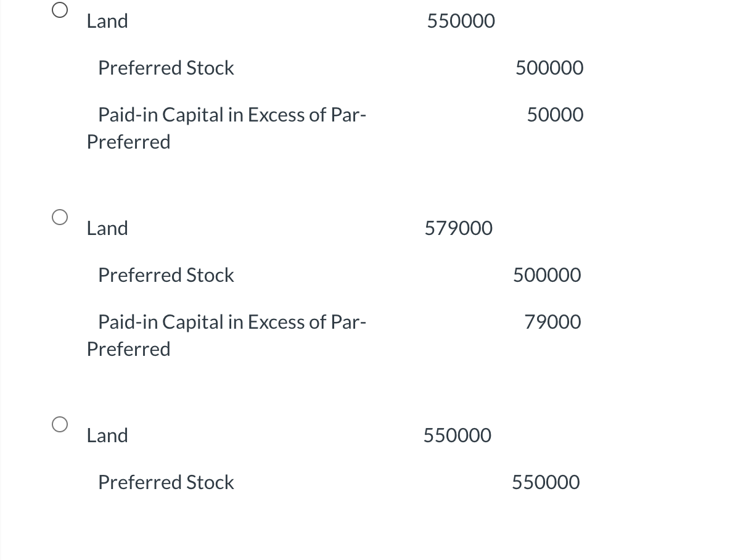
Task: Click Paid-in Capital in Excess of Par beside 79000
Action: click(x=232, y=322)
